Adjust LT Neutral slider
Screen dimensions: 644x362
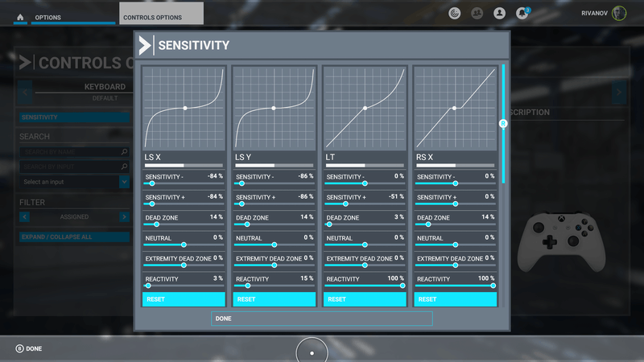click(x=365, y=245)
